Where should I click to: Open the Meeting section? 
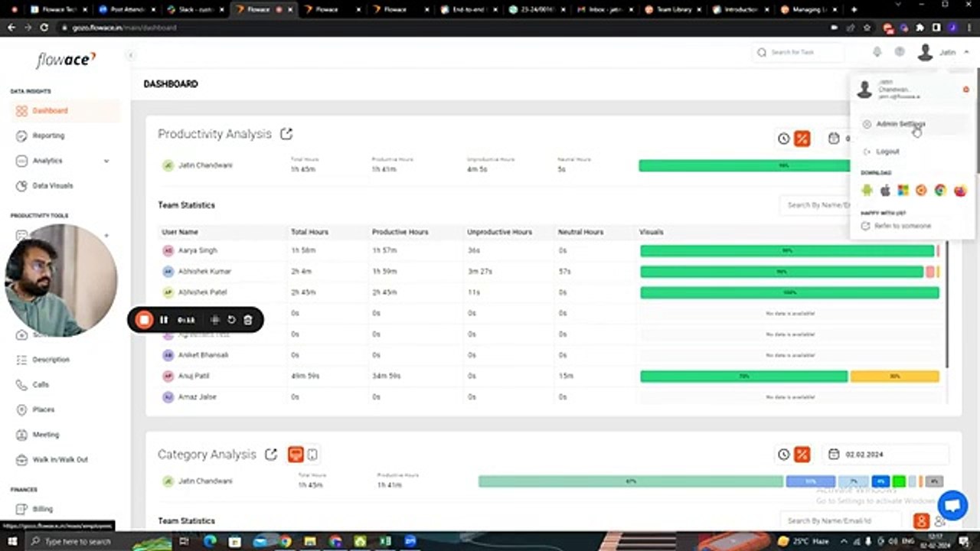point(45,435)
